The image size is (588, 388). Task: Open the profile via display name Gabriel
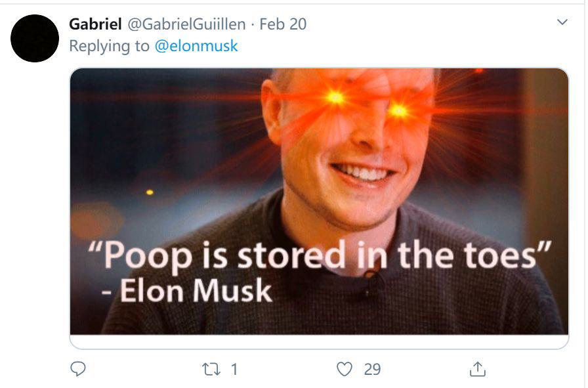pos(95,24)
